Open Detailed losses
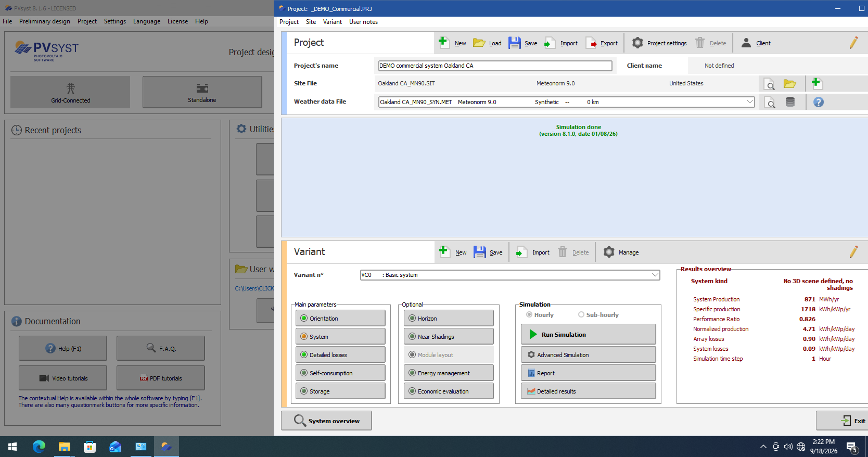Image resolution: width=868 pixels, height=457 pixels. [340, 355]
